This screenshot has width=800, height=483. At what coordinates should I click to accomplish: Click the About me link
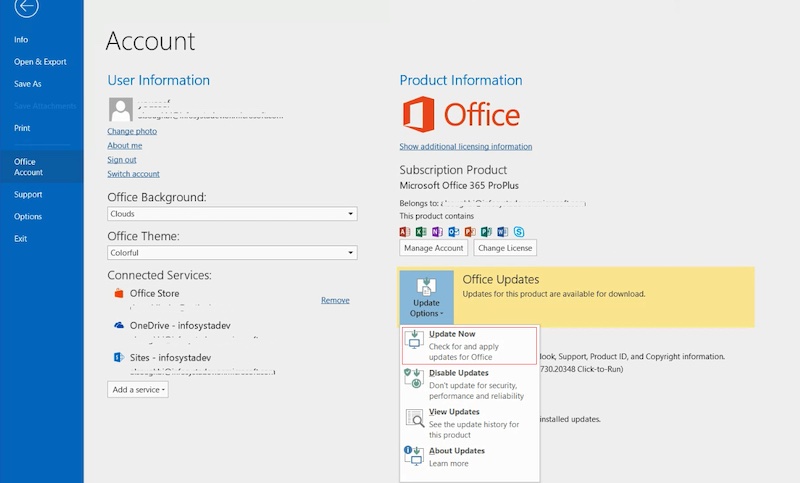[125, 145]
